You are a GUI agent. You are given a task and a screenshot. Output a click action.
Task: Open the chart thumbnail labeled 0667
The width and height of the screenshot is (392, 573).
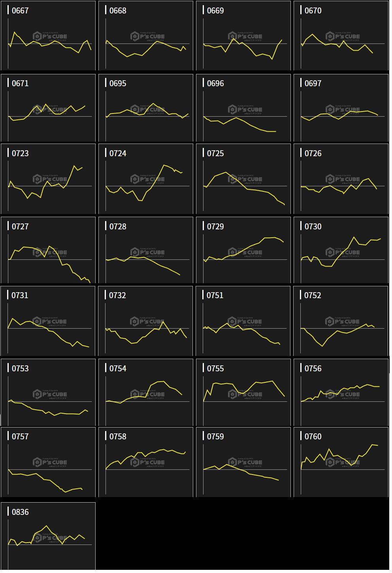coord(48,36)
